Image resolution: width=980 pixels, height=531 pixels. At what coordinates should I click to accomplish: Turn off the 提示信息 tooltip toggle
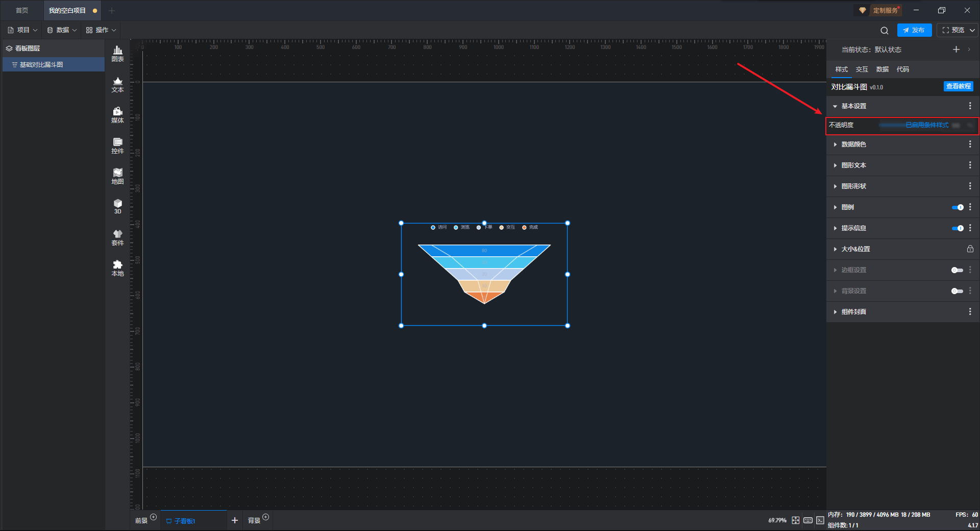(x=957, y=228)
